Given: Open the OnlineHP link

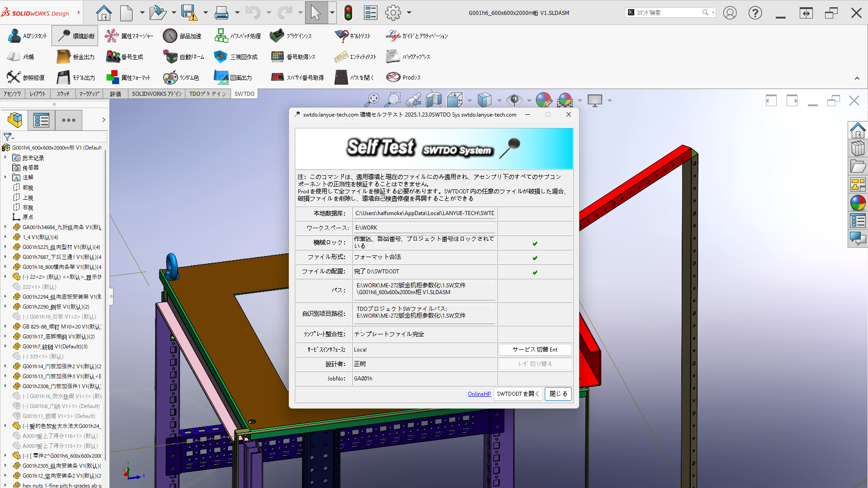Looking at the screenshot, I should (479, 394).
